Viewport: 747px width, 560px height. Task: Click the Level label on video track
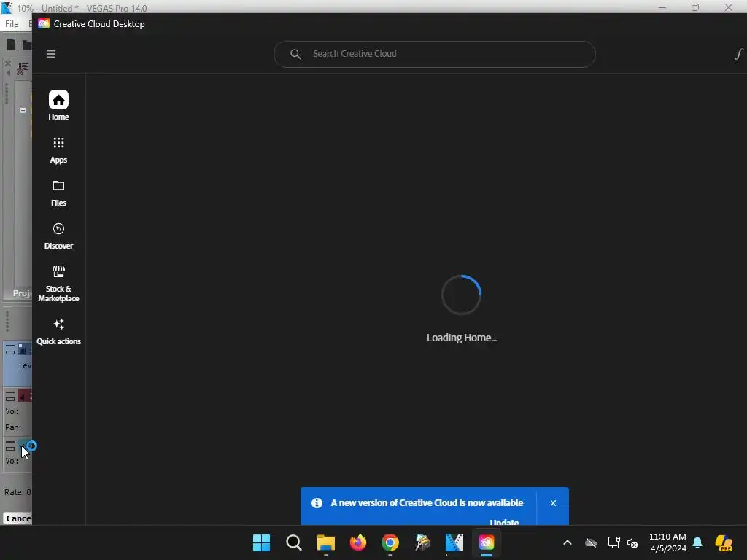[x=26, y=365]
